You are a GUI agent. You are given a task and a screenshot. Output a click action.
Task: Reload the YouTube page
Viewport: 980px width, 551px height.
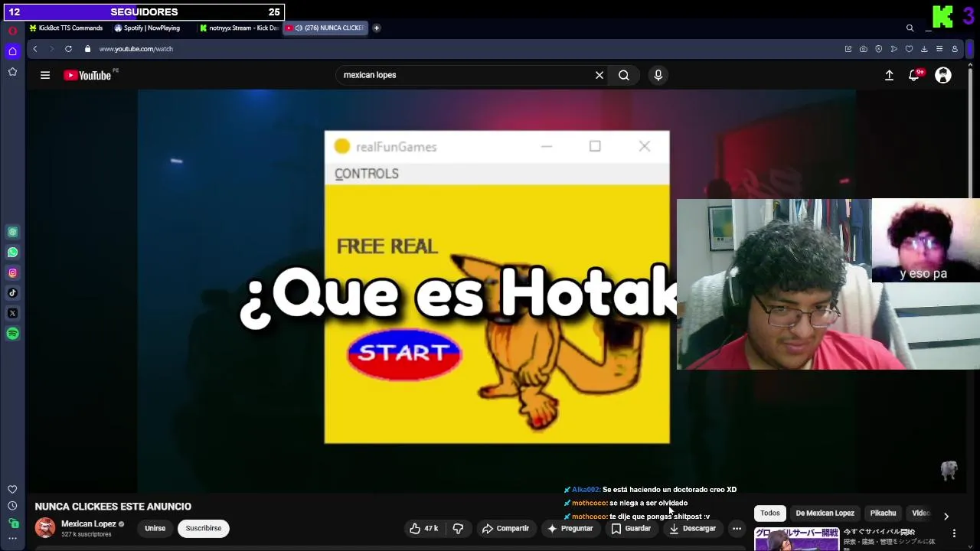(68, 49)
